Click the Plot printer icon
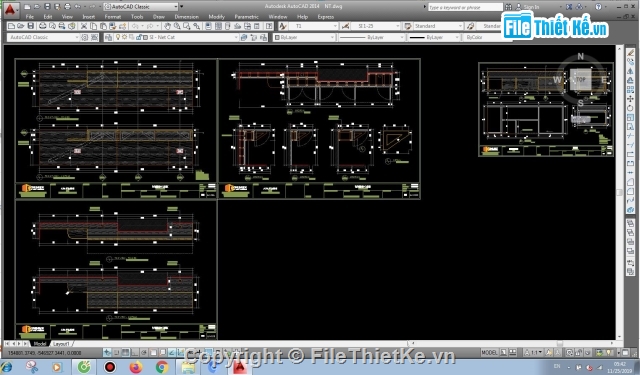Viewport: 640px width, 375px height. (x=42, y=26)
